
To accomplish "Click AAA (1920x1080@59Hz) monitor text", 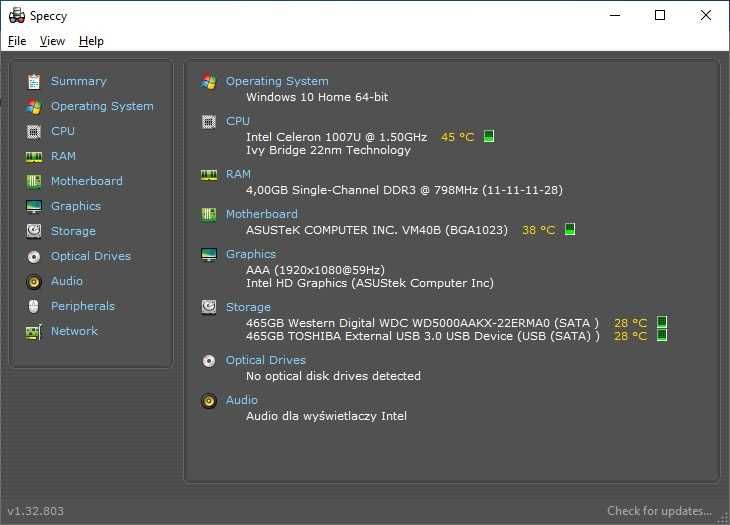I will 316,270.
